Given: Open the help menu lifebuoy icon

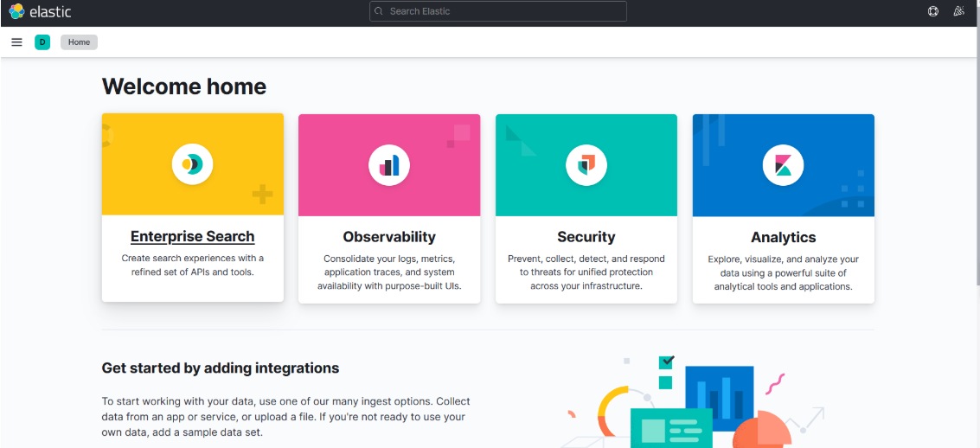Looking at the screenshot, I should 933,11.
